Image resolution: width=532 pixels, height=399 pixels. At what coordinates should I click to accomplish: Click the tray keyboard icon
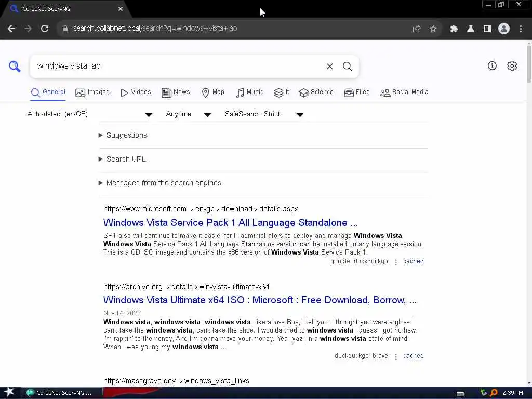tap(460, 394)
